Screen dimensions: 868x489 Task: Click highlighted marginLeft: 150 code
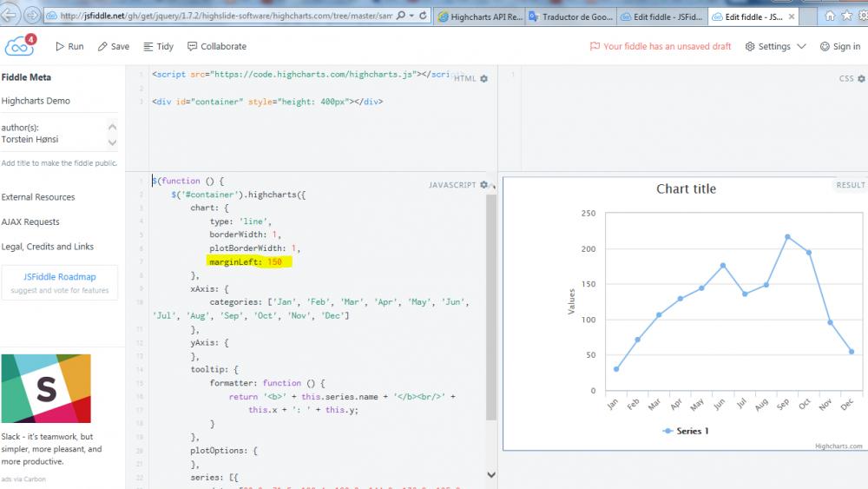pos(248,262)
